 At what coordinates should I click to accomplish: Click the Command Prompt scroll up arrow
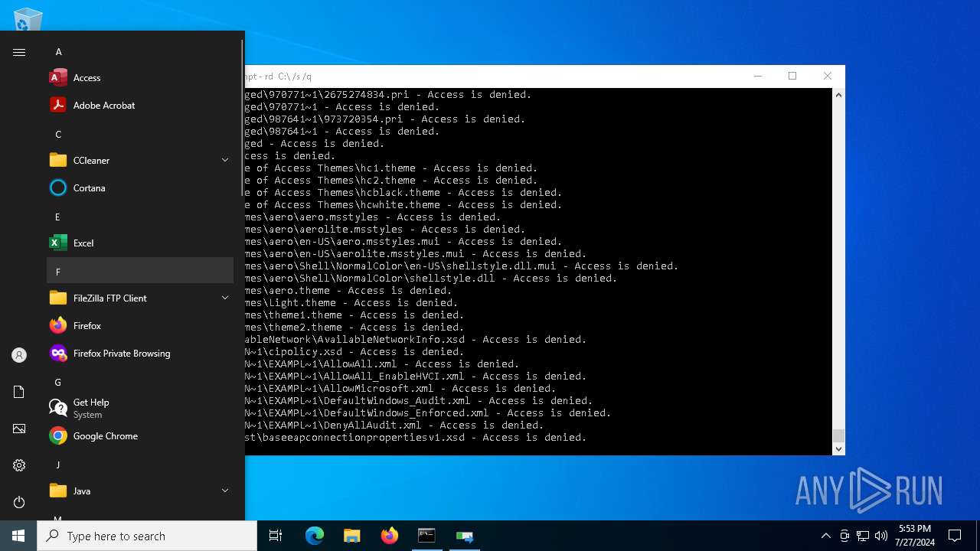coord(838,95)
